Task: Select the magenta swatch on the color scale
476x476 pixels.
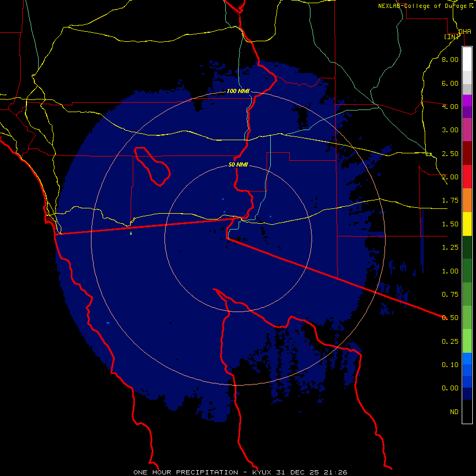Action: coord(467,100)
